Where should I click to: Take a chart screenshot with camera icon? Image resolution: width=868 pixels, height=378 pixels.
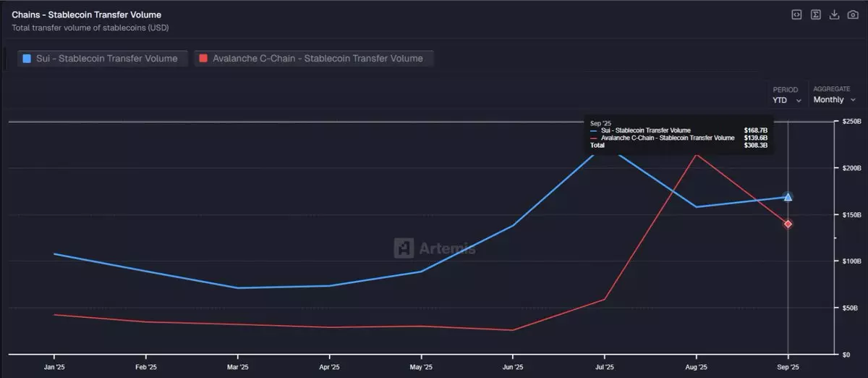click(x=853, y=14)
